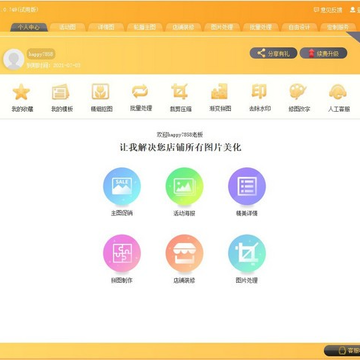Open 拼图制作 pink puzzle circle
Viewport: 360px width, 360px height.
(x=122, y=253)
